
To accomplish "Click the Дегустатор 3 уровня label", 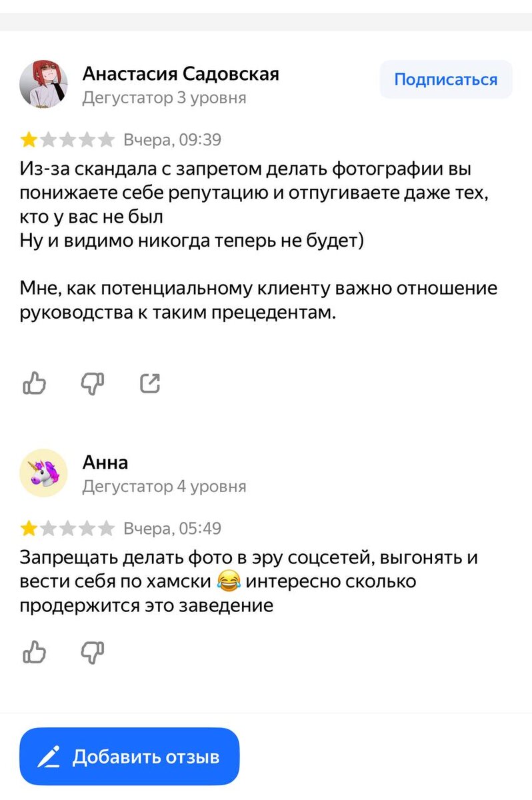I will (x=164, y=97).
